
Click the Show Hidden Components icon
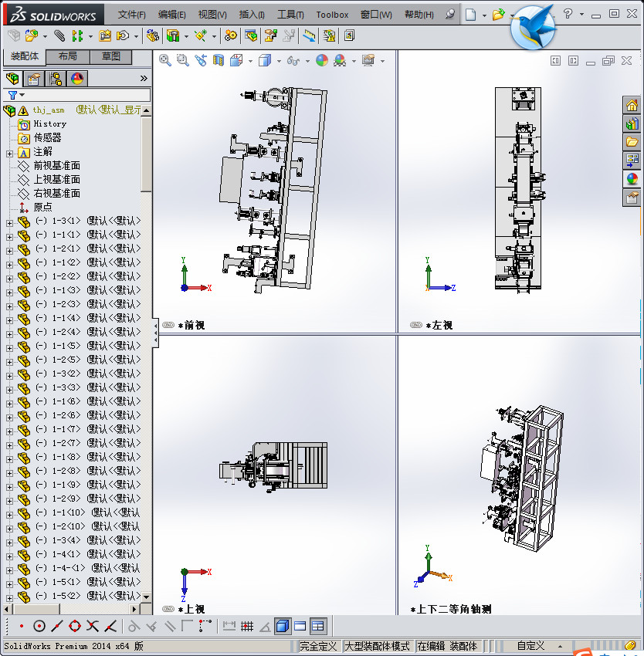[x=152, y=36]
